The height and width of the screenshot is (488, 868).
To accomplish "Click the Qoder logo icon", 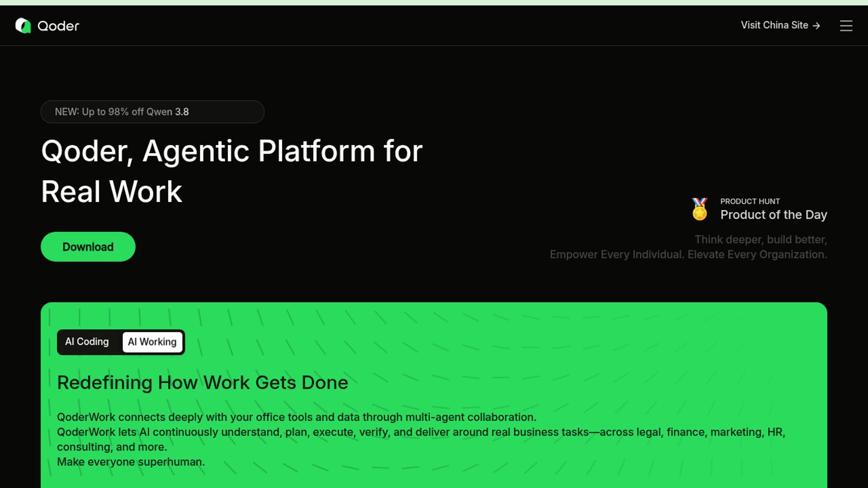I will 23,26.
